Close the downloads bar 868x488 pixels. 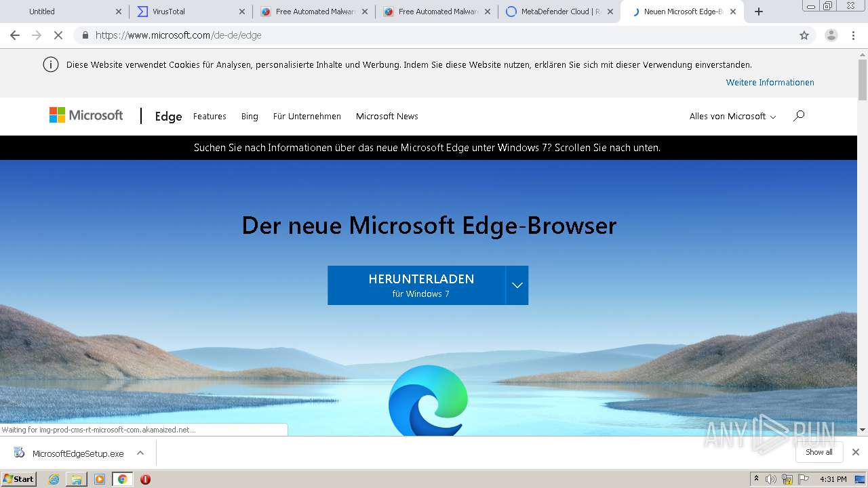(856, 452)
